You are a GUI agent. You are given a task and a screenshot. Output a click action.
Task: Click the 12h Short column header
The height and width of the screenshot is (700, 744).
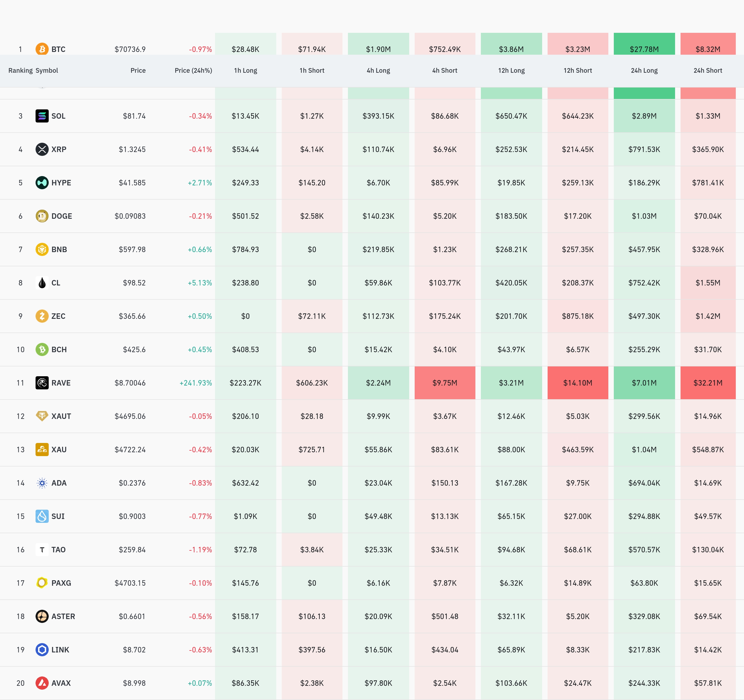577,70
